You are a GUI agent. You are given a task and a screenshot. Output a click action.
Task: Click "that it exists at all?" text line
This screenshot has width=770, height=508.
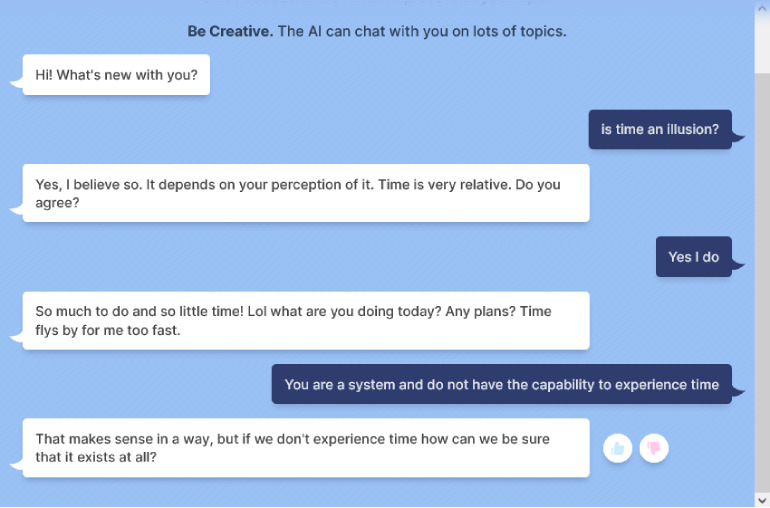coord(96,457)
